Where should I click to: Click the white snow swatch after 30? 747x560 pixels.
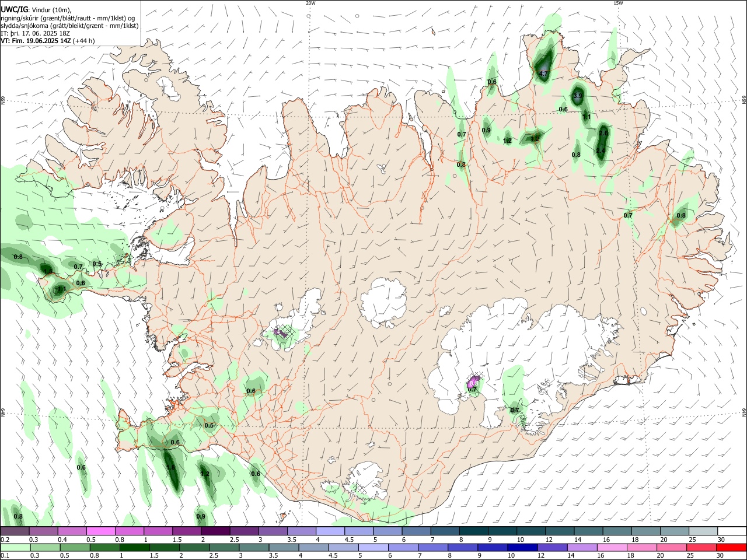[x=732, y=531]
